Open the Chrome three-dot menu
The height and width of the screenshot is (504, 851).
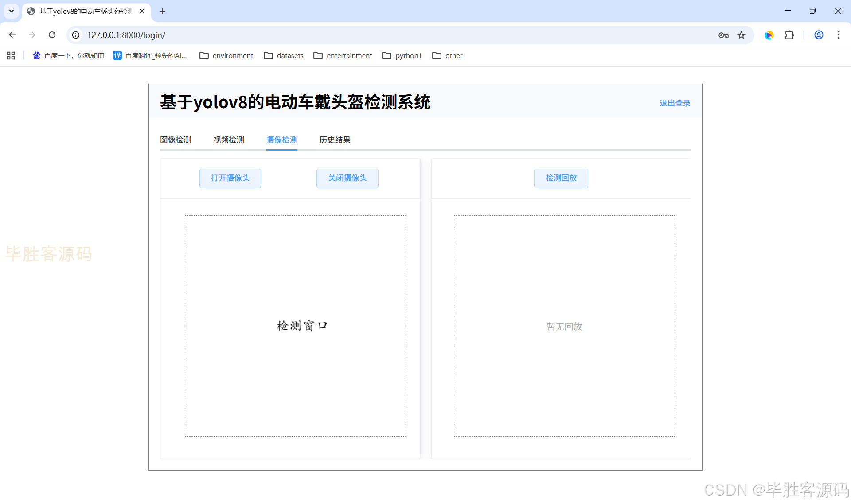(x=839, y=35)
